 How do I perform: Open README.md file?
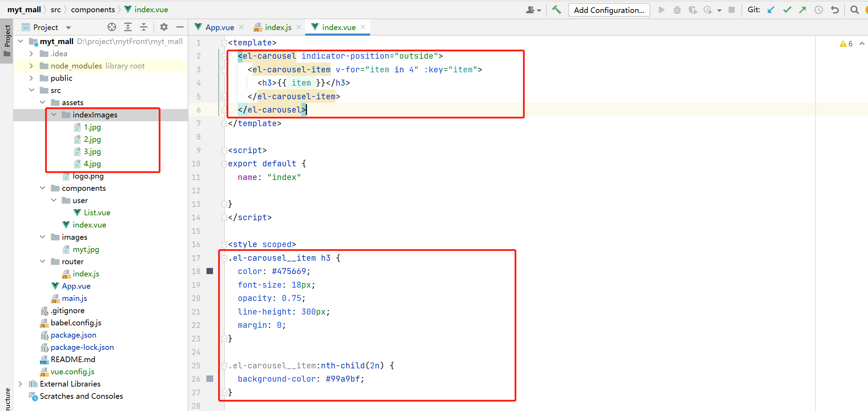73,360
